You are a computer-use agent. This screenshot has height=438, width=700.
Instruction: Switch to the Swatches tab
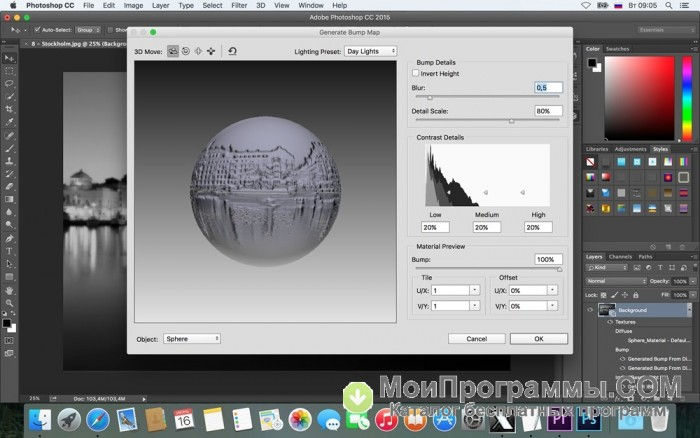(617, 49)
